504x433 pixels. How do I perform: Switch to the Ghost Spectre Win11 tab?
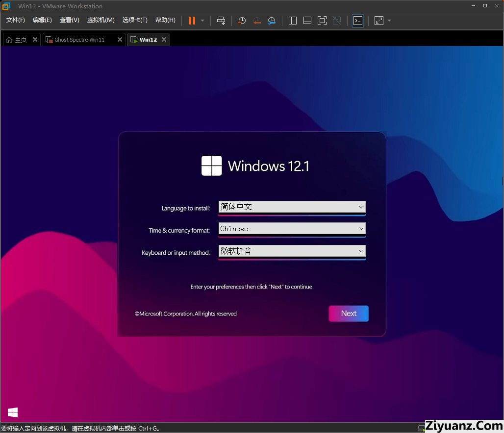pyautogui.click(x=79, y=40)
